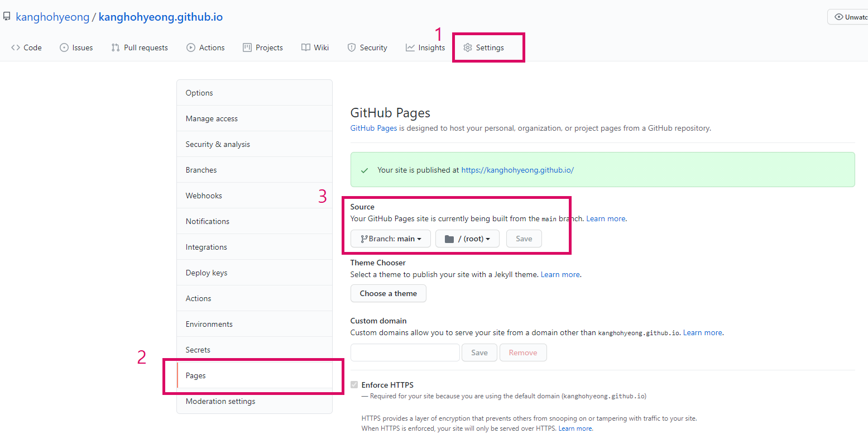Open the published site kanghohyeong.github.io link

pyautogui.click(x=517, y=170)
